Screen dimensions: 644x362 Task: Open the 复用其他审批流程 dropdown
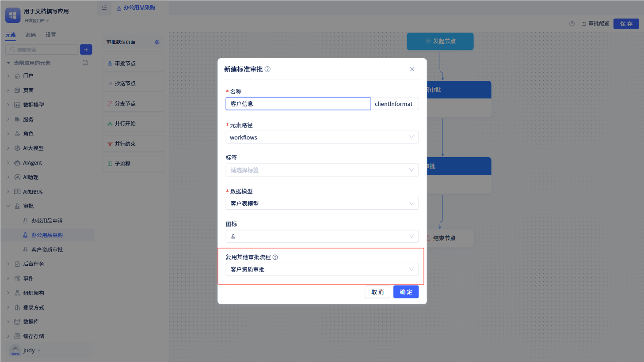(322, 269)
